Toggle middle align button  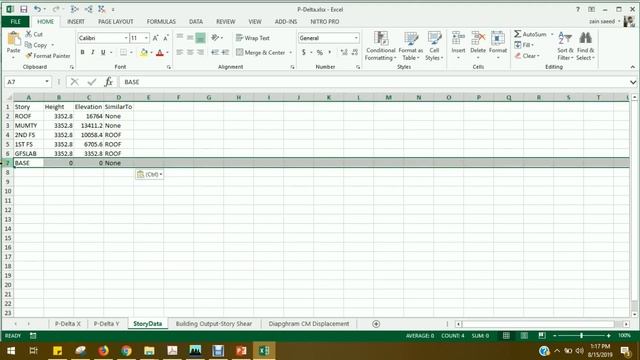(190, 38)
